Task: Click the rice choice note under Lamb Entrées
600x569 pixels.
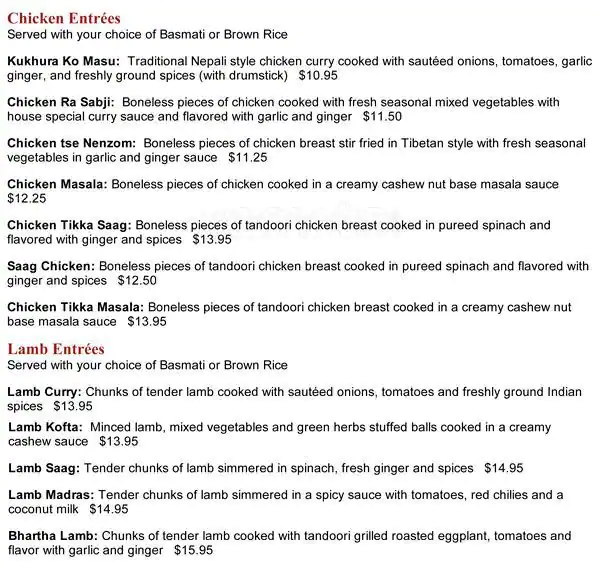Action: [x=147, y=365]
